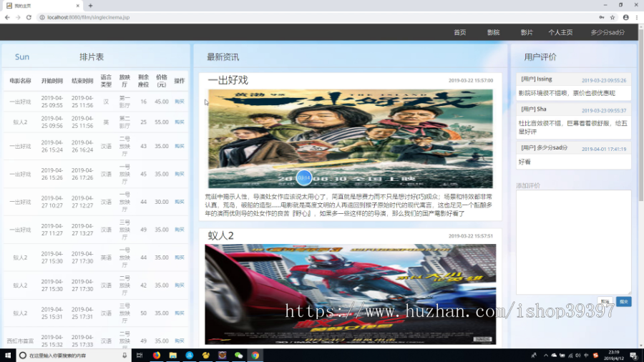Click the 蚁人2 news headline
This screenshot has height=362, width=644.
click(x=220, y=235)
